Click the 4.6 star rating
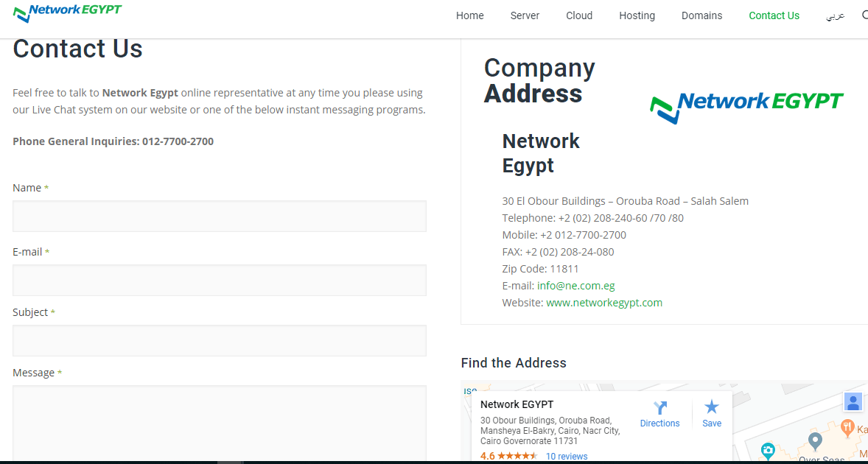 click(x=508, y=456)
